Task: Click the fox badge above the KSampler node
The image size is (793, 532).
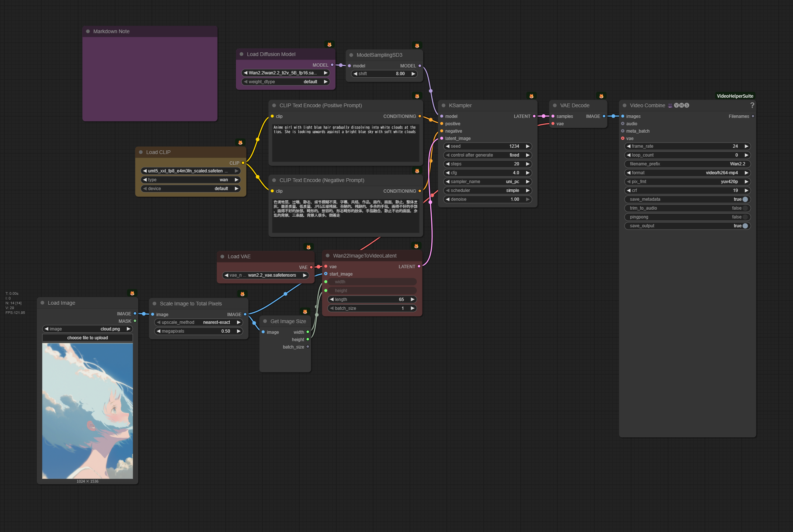Action: 531,96
